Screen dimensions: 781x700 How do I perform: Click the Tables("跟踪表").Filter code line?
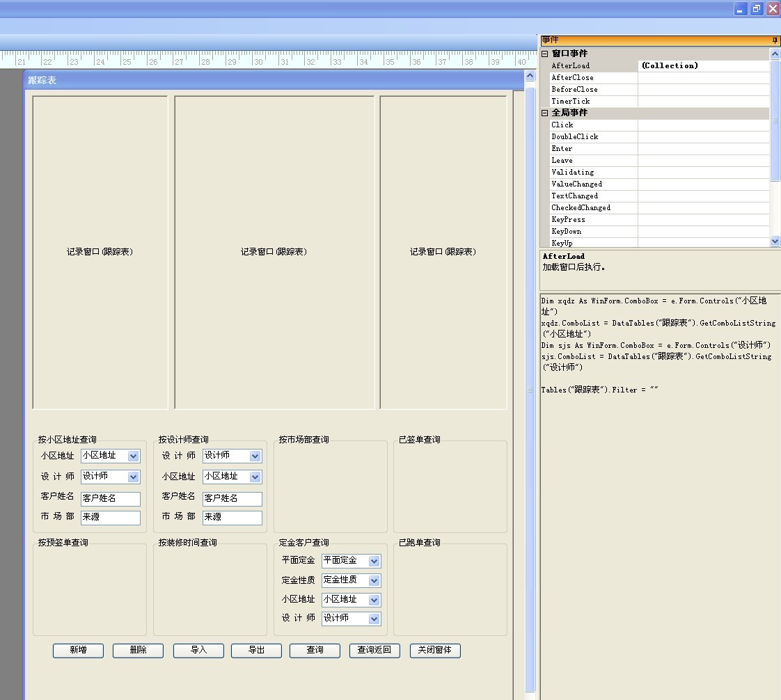tap(600, 390)
